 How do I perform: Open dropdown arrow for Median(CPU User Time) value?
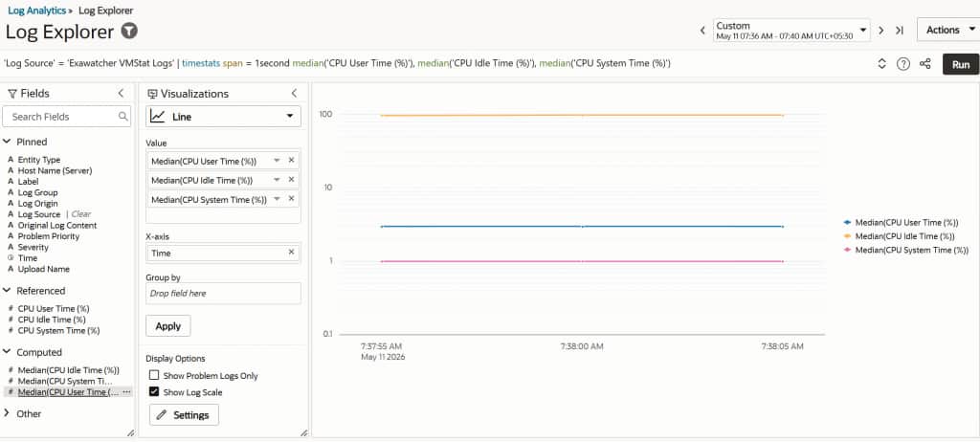coord(277,161)
